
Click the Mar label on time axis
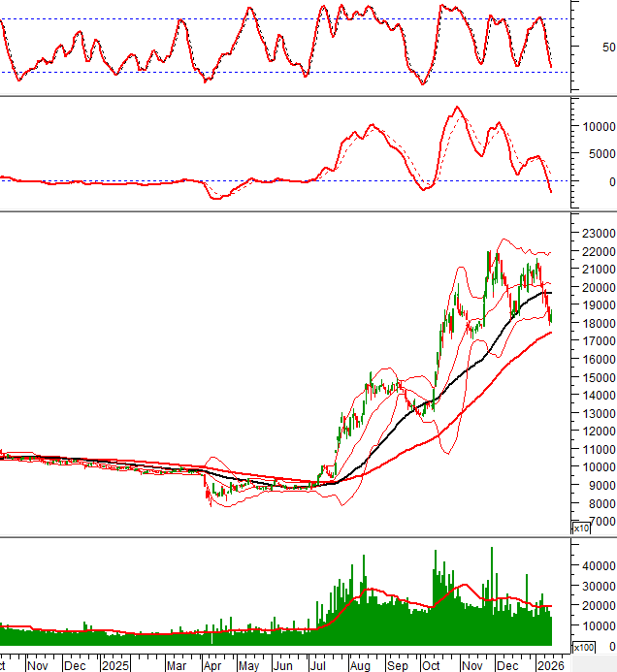tap(178, 665)
